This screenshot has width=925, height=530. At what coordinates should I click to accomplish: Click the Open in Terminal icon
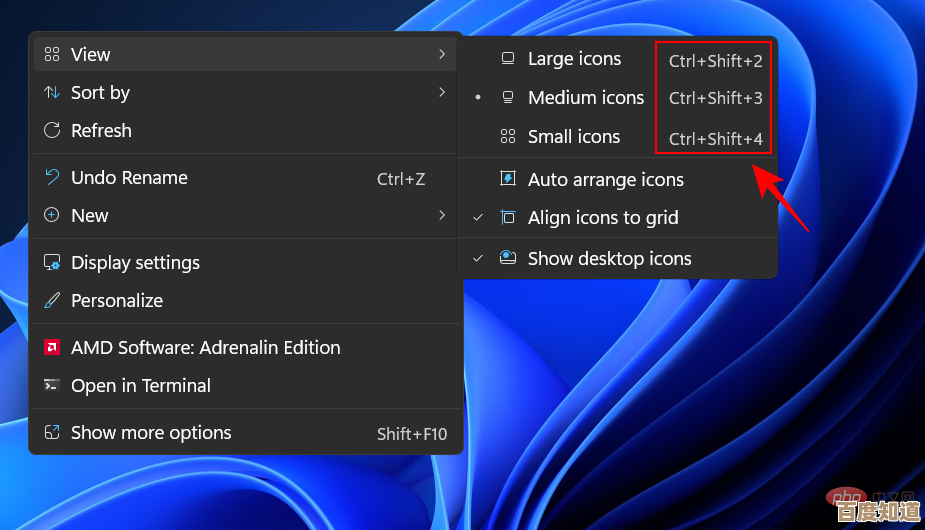52,386
